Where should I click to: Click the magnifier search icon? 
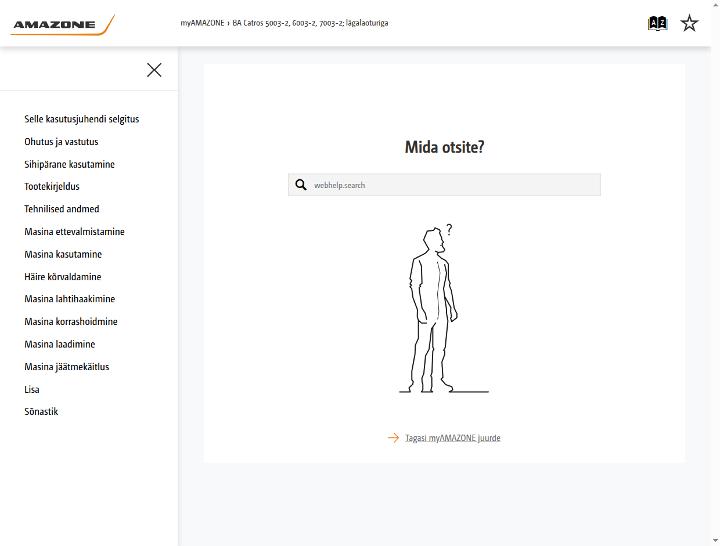(x=301, y=185)
